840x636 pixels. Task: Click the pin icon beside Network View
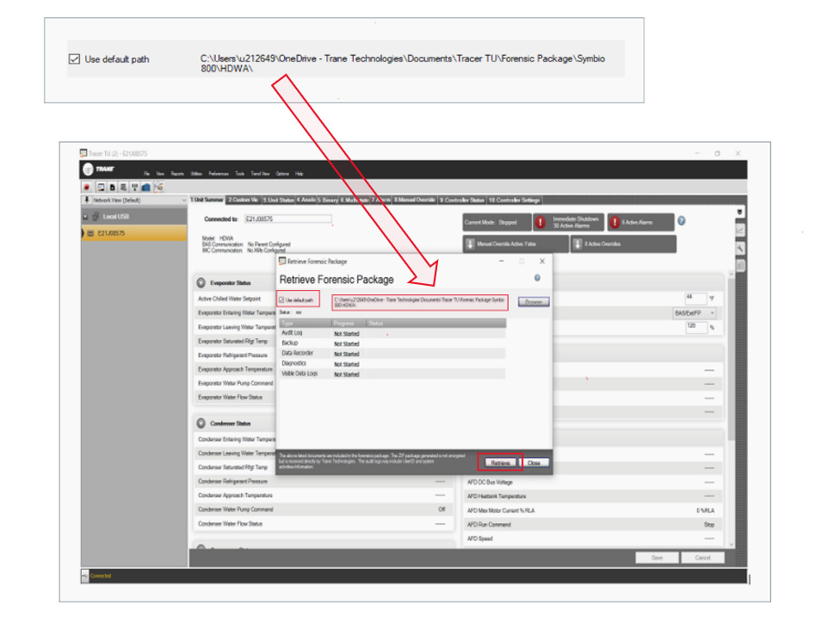click(87, 200)
